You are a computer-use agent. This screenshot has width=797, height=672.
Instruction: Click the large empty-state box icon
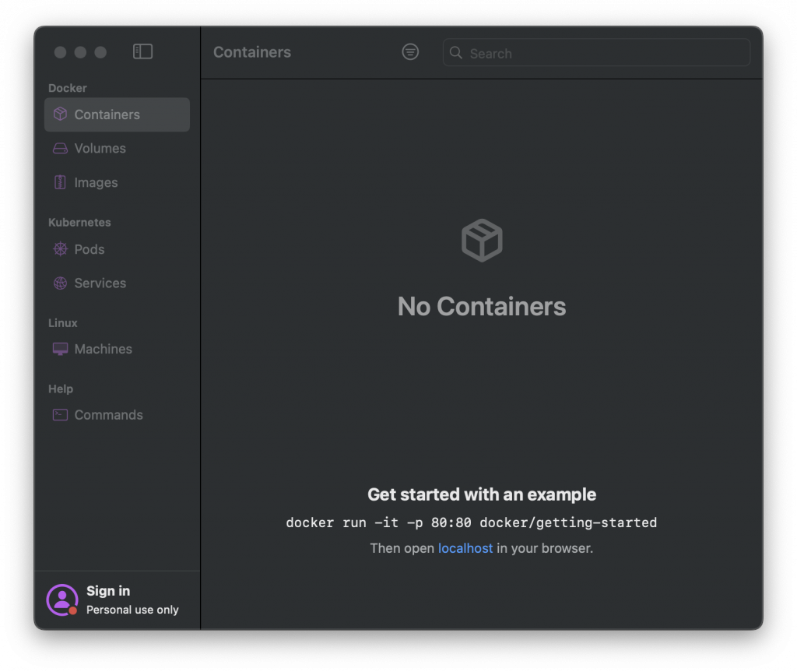(482, 240)
